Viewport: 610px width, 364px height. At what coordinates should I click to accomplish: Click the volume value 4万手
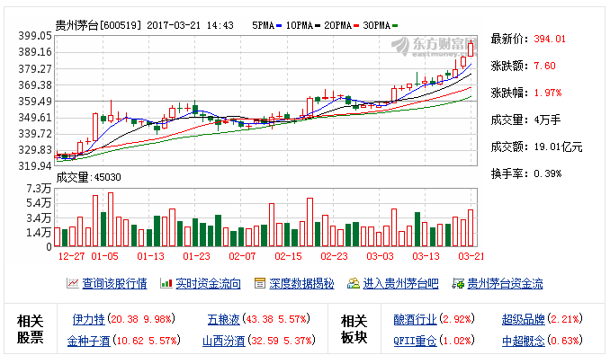click(547, 120)
